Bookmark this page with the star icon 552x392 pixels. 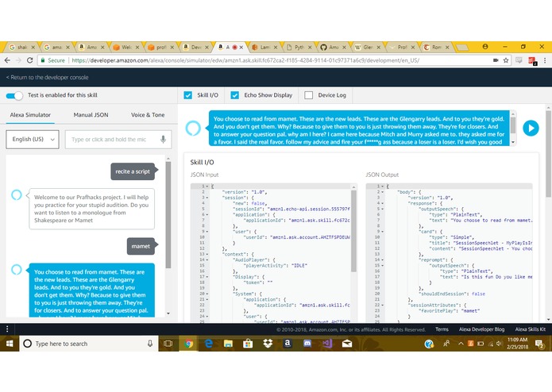point(506,60)
